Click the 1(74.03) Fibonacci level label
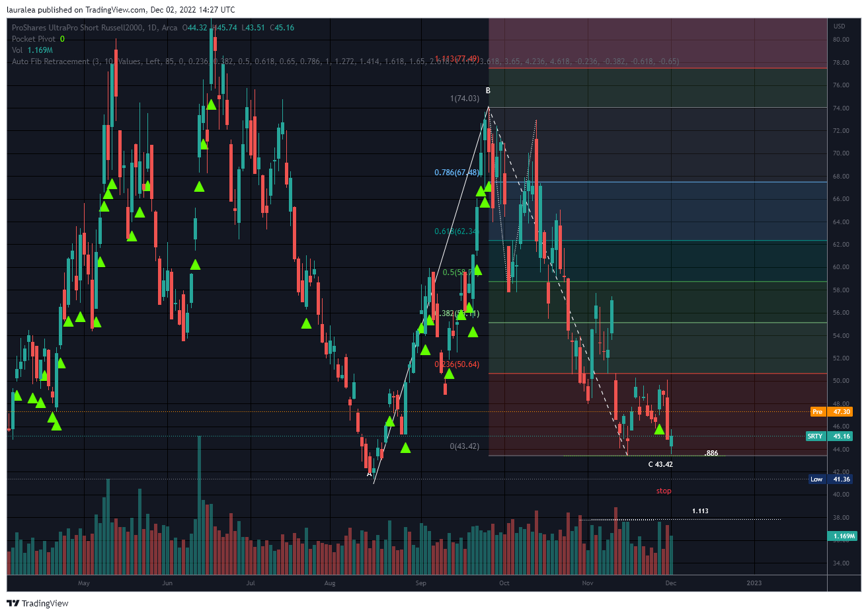This screenshot has width=868, height=615. click(x=465, y=99)
